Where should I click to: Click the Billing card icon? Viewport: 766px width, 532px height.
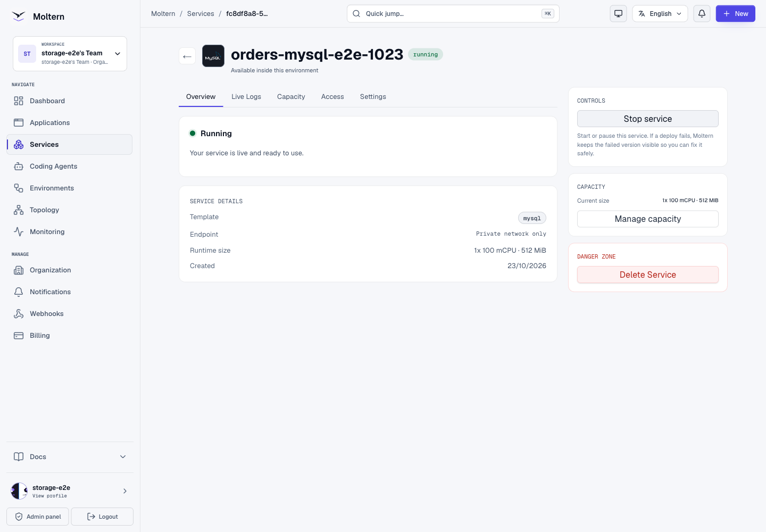(19, 336)
